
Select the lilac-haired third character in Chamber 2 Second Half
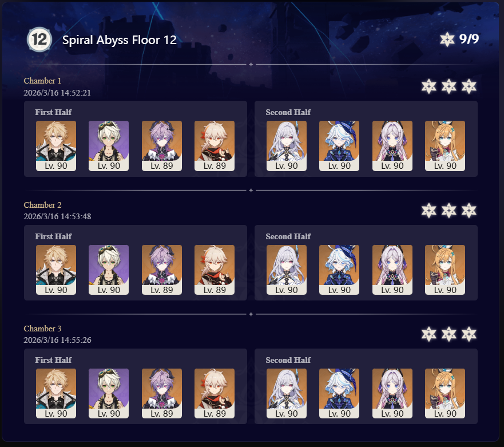392,270
